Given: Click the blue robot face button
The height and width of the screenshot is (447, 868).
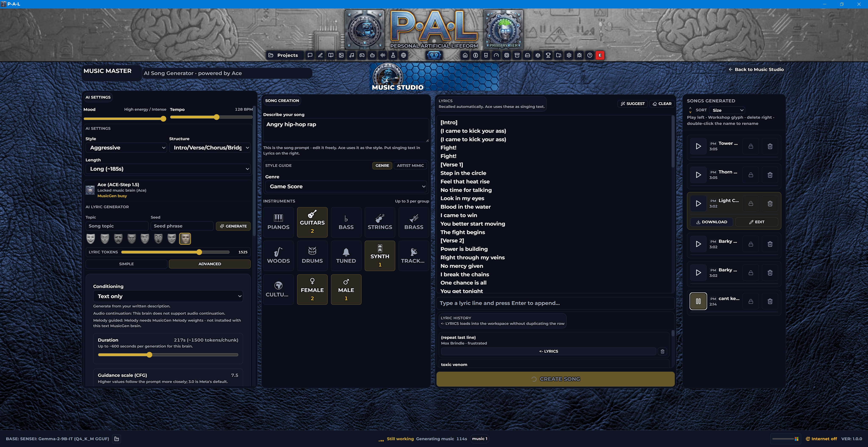Looking at the screenshot, I should (x=434, y=55).
